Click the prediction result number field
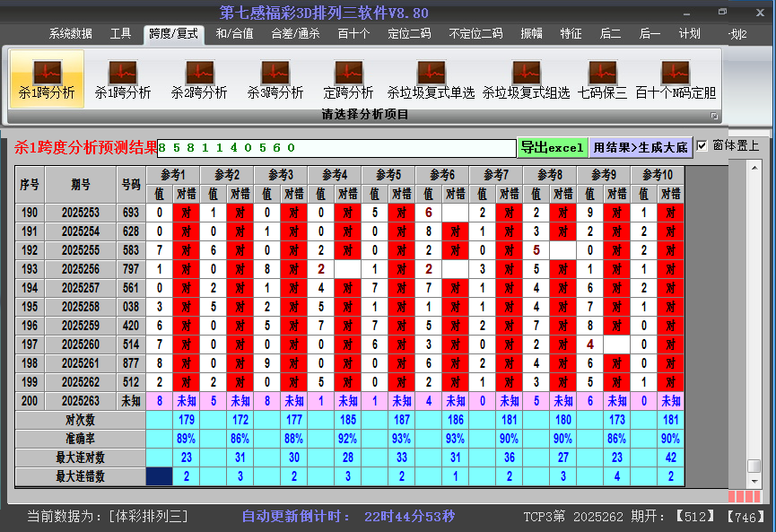Viewport: 776px width, 532px height. pos(336,147)
